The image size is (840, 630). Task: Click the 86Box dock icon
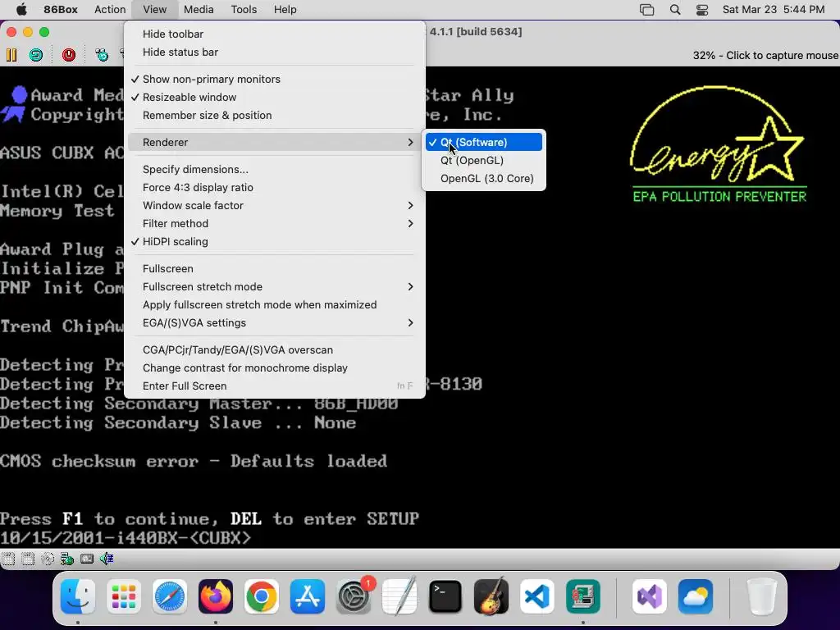[x=583, y=596]
